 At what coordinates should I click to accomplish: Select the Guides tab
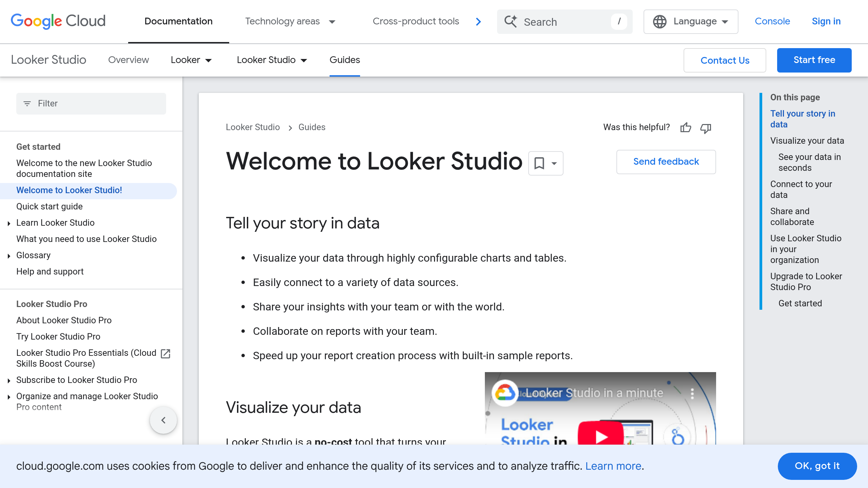point(344,60)
